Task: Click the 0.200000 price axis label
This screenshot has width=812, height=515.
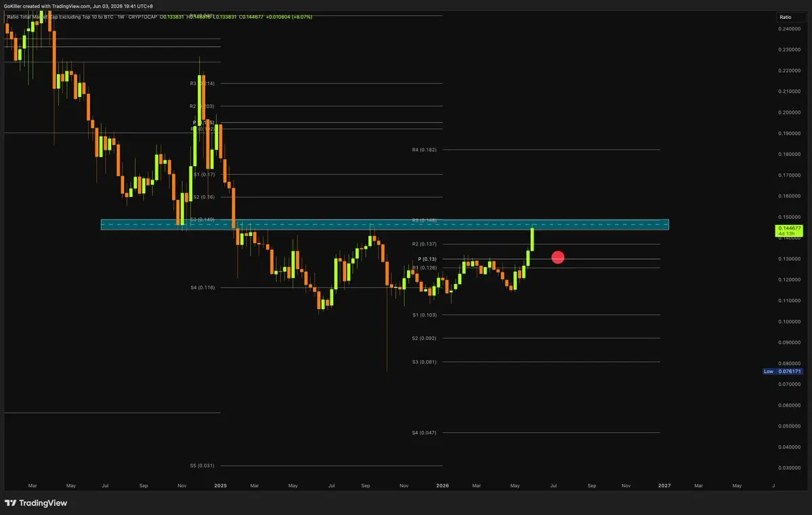Action: pos(789,112)
